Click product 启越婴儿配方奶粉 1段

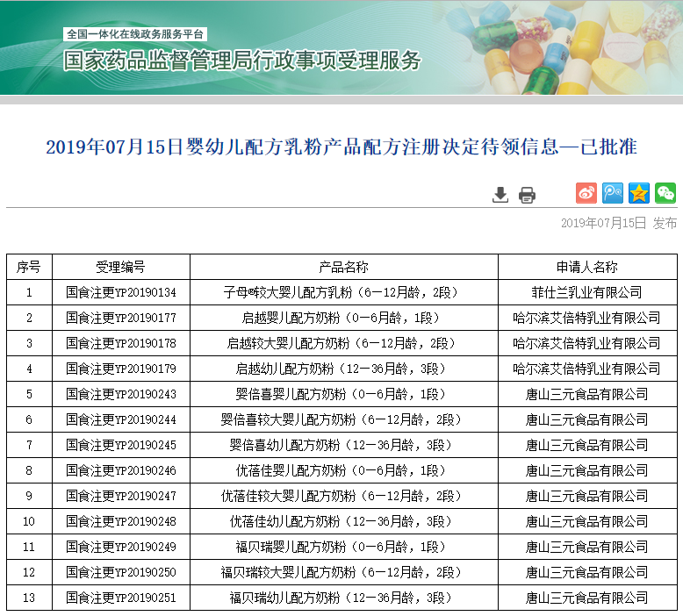coord(344,318)
